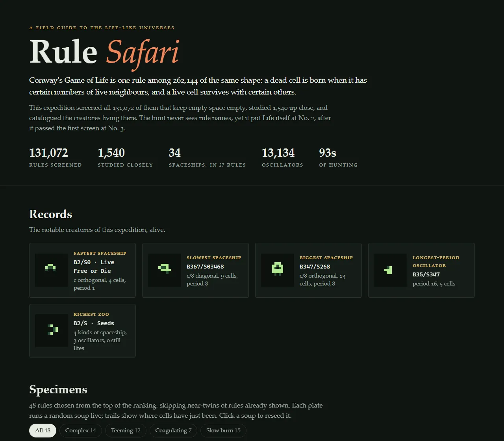Click the 93s of hunting statistic
The image size is (504, 441).
338,157
